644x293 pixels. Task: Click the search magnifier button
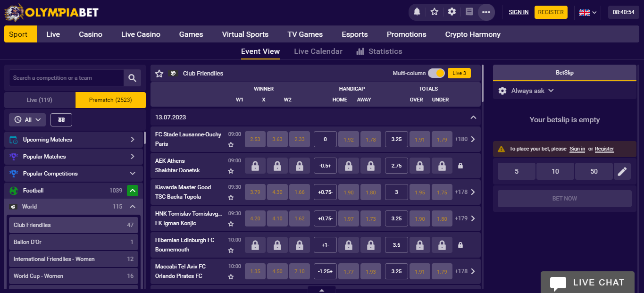pyautogui.click(x=132, y=78)
